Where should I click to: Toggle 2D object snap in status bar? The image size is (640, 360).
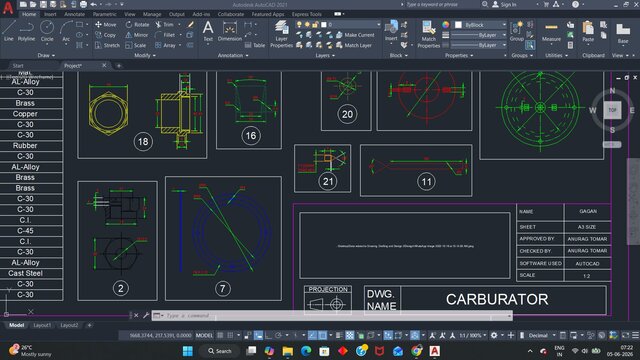pyautogui.click(x=322, y=336)
